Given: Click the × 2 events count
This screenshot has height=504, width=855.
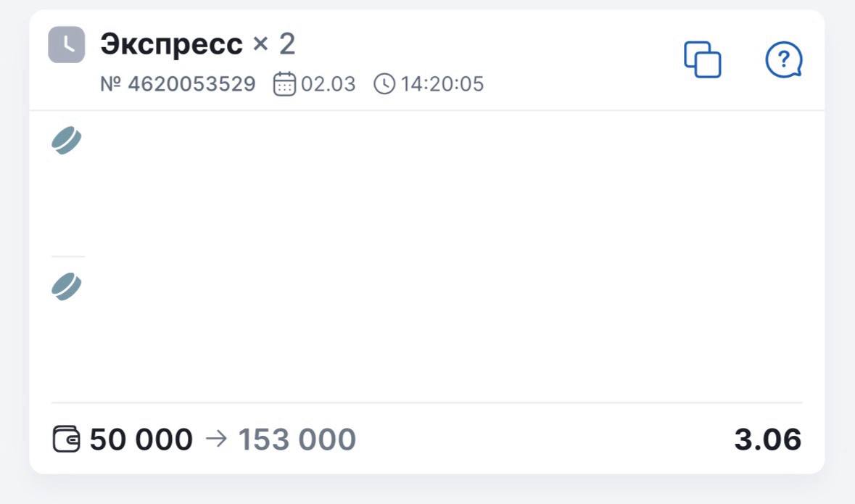Looking at the screenshot, I should coord(274,45).
